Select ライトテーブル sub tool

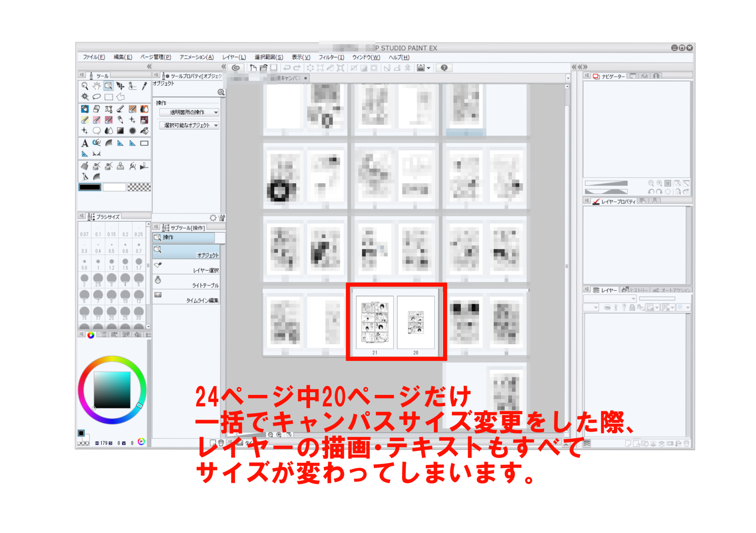(x=187, y=282)
